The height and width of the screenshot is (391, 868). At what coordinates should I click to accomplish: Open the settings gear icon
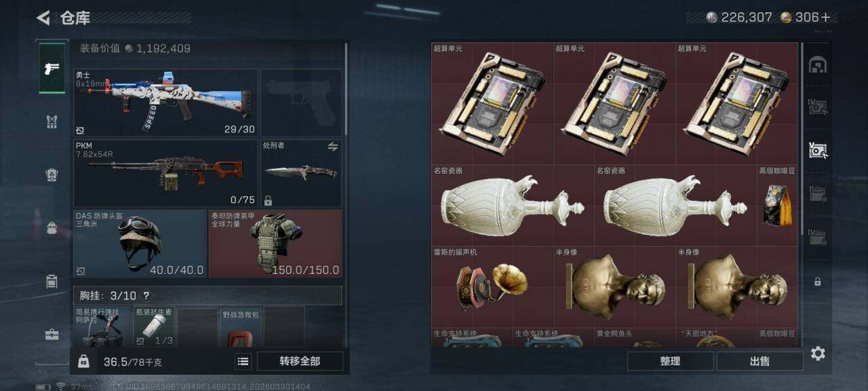pos(818,353)
